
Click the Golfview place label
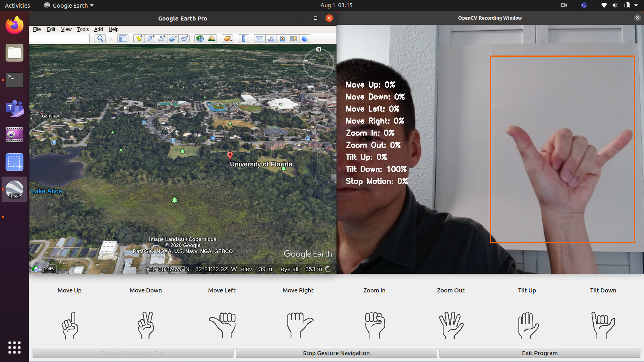tap(50, 116)
